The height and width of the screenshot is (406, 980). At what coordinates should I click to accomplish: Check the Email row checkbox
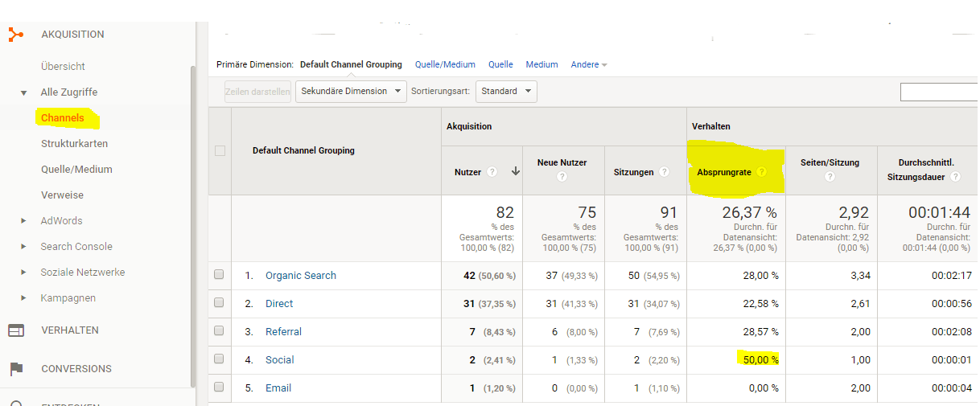[x=219, y=388]
